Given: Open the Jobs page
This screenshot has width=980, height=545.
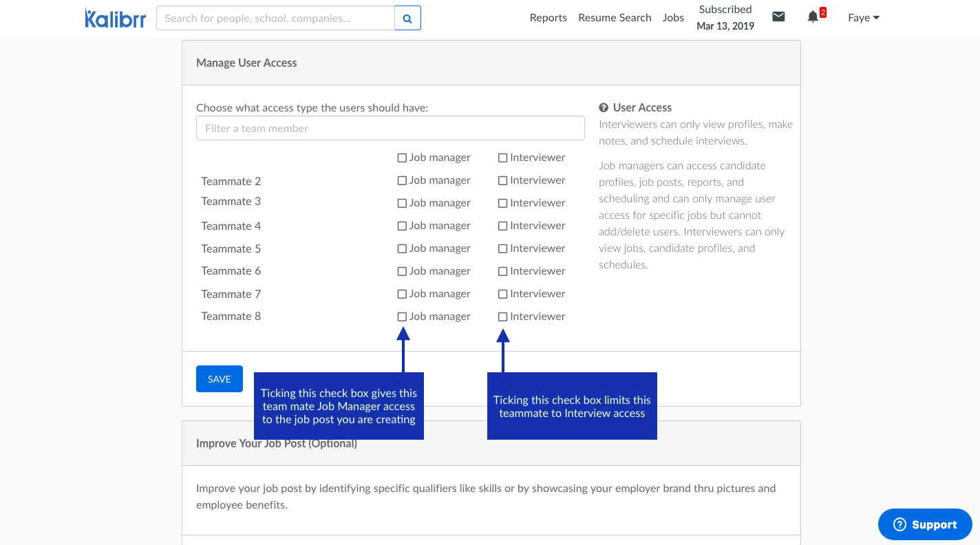Looking at the screenshot, I should [673, 18].
